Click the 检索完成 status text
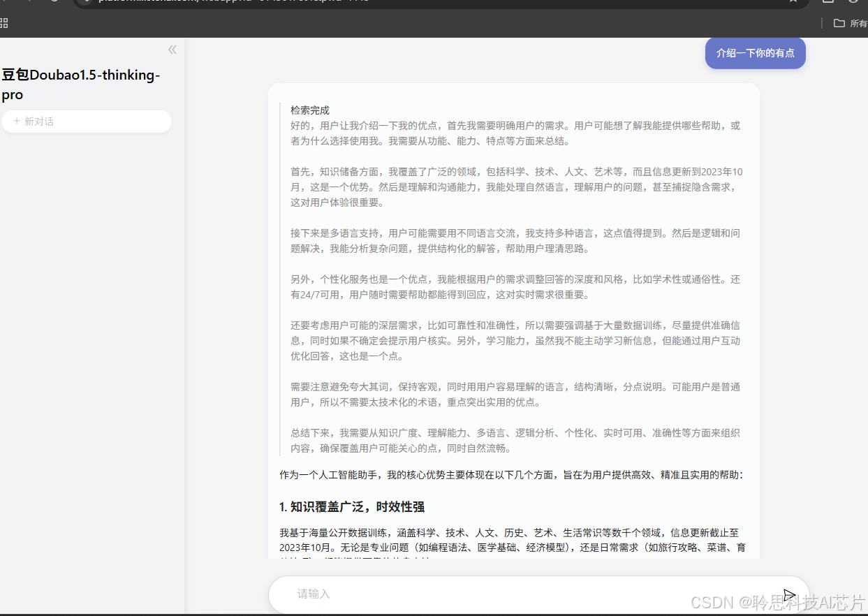 point(310,110)
